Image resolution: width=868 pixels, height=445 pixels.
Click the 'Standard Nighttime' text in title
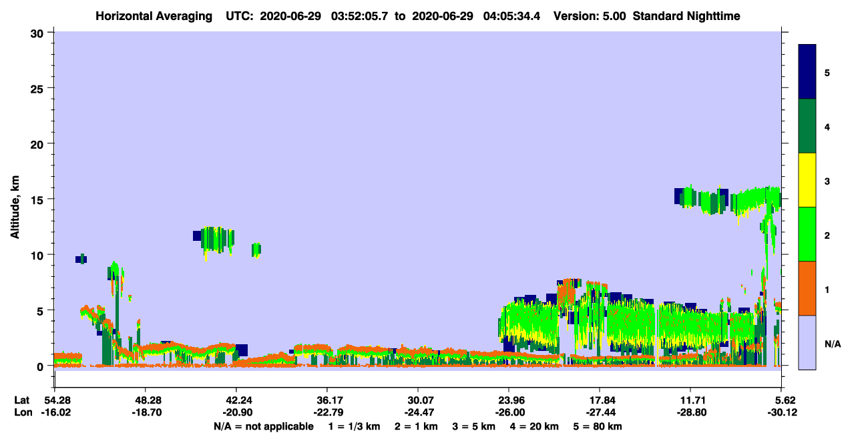686,15
